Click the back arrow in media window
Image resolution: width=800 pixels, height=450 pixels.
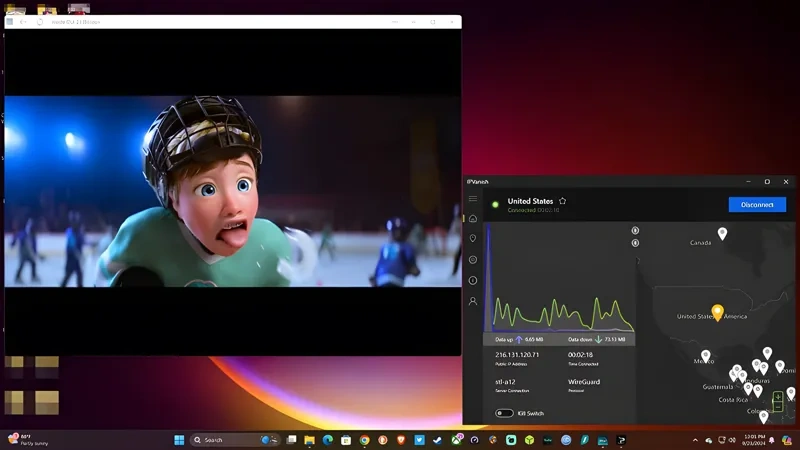22,22
